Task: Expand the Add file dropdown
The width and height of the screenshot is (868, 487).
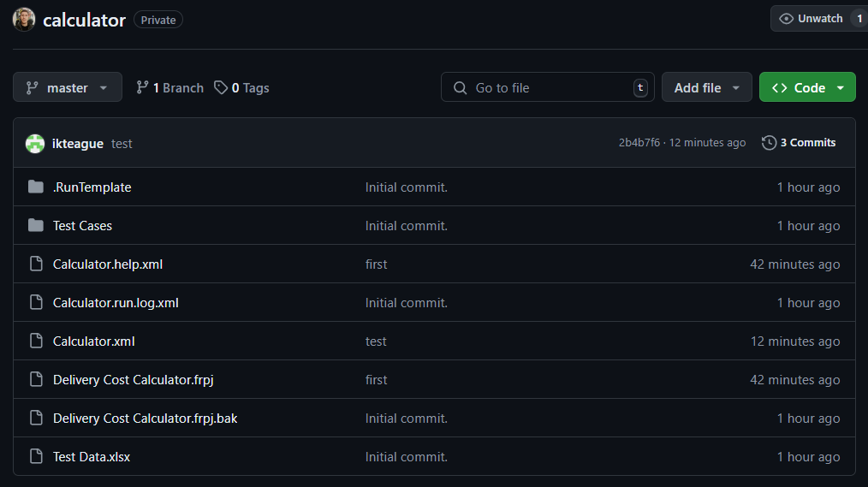Action: pyautogui.click(x=707, y=87)
